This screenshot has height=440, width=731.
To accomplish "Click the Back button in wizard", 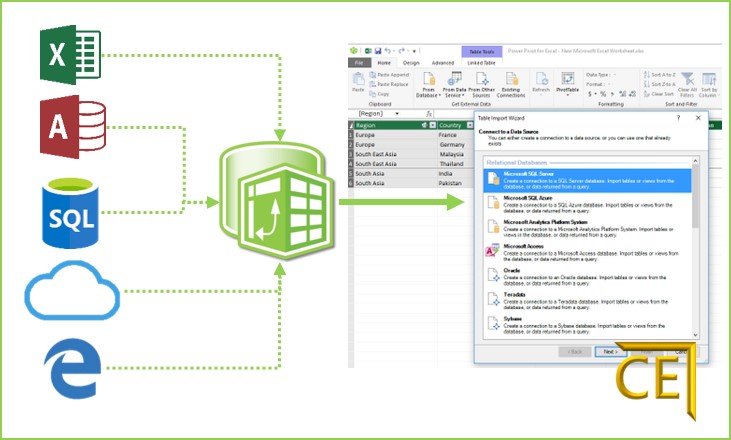I will tap(575, 352).
